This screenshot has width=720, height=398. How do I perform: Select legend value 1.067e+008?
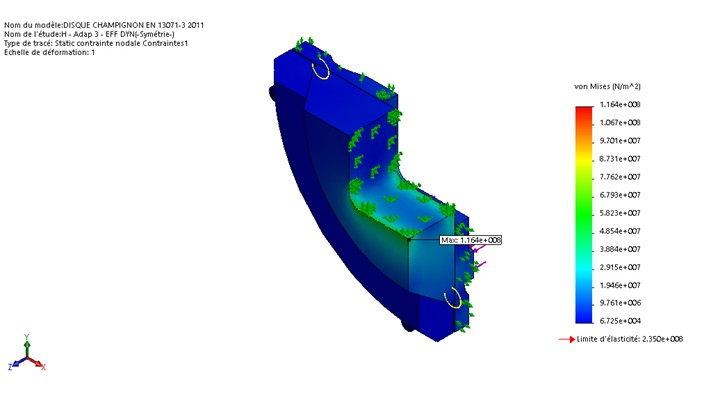point(620,123)
